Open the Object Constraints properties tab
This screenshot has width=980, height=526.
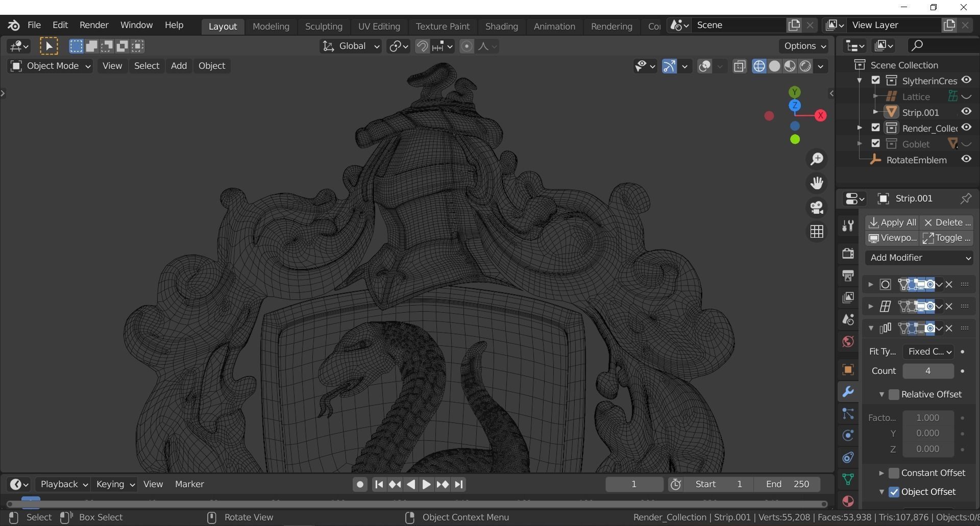point(848,458)
